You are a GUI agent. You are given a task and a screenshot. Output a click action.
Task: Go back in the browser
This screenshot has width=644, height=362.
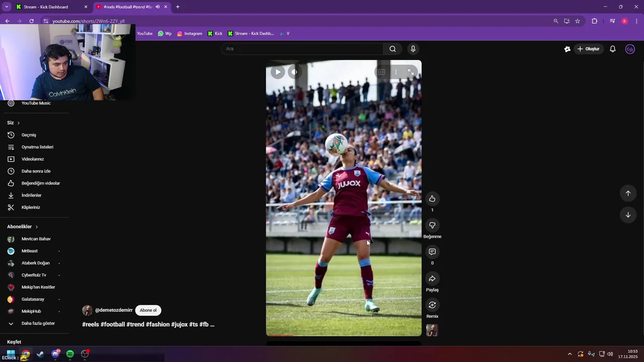pos(7,21)
